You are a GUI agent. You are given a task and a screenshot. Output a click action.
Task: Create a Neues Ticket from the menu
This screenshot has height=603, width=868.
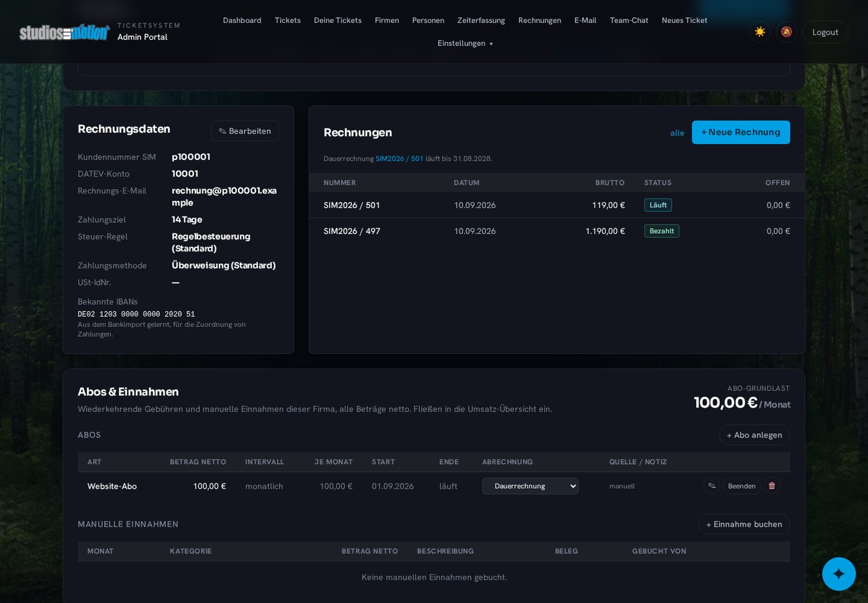[x=684, y=20]
